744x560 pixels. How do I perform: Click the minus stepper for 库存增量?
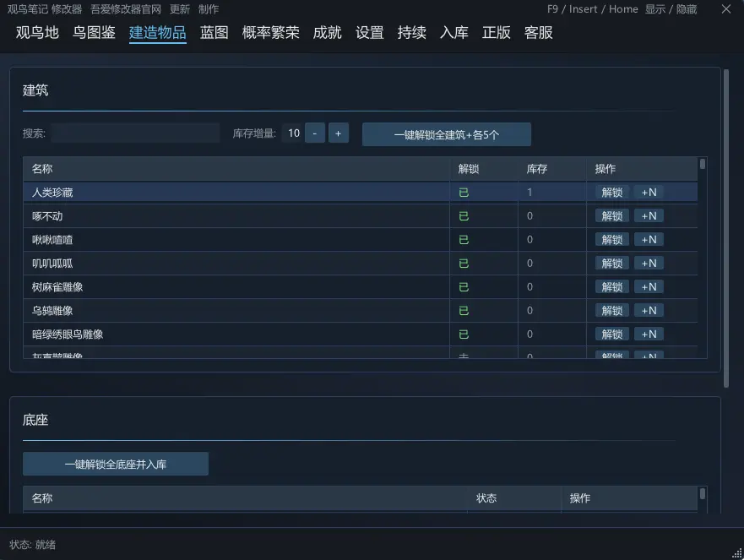[x=315, y=133]
